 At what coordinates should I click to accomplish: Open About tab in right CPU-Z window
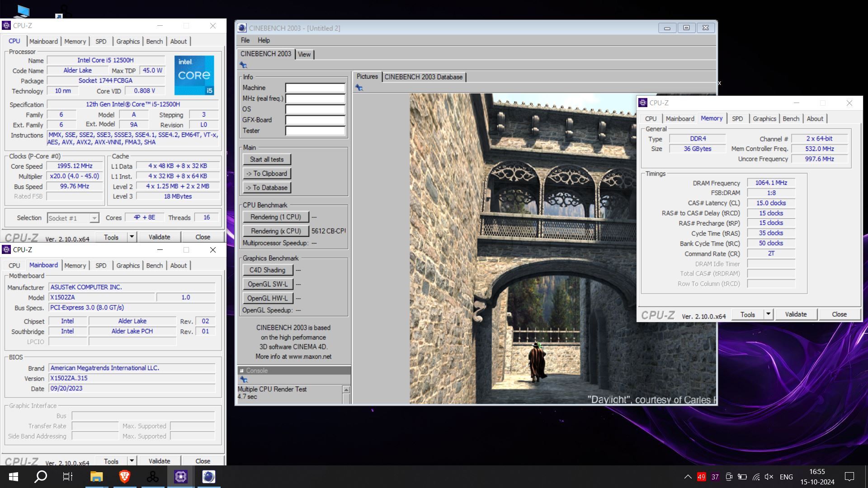[815, 118]
